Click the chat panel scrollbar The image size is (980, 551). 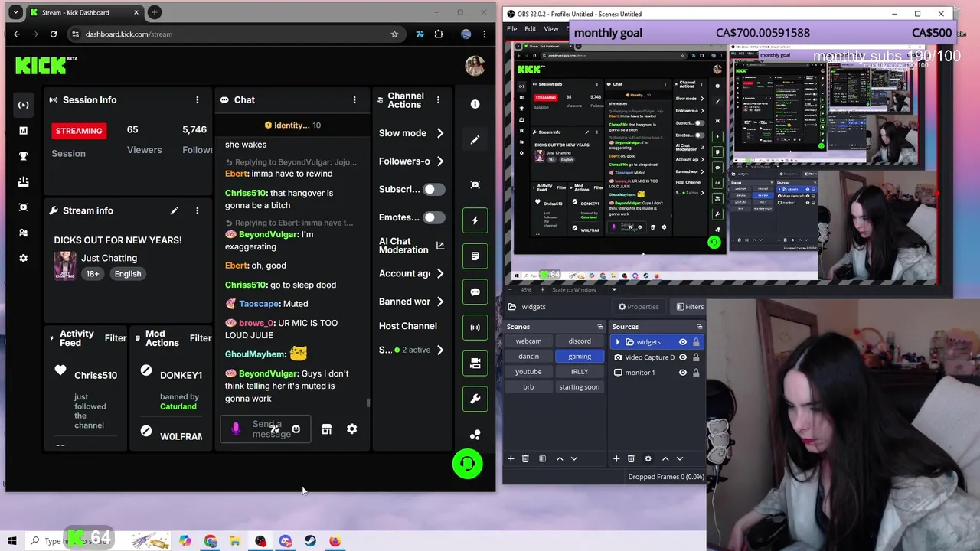(x=368, y=403)
